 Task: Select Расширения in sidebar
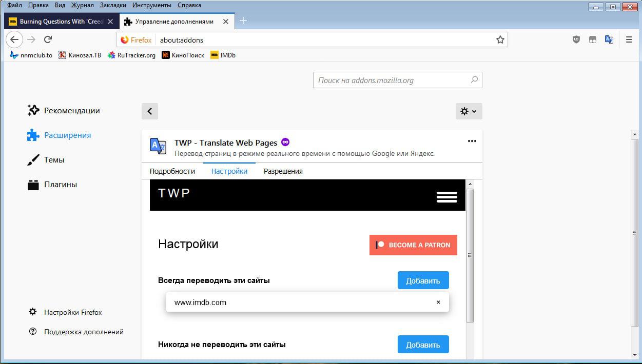[x=59, y=135]
